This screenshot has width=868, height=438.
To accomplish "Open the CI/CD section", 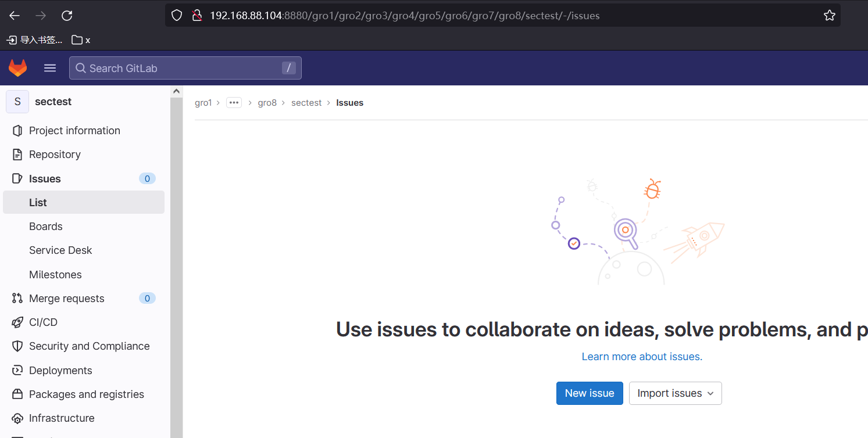I will coord(84,322).
